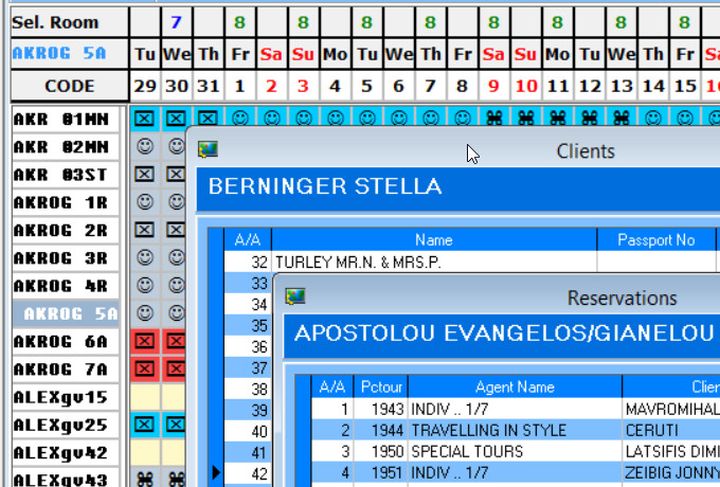Click empty yellow cell for ALEXgv42 on date 29

(x=145, y=452)
